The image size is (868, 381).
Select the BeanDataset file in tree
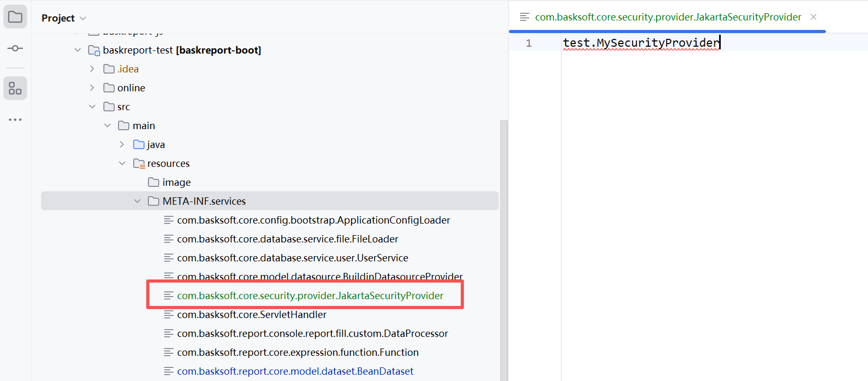coord(295,371)
